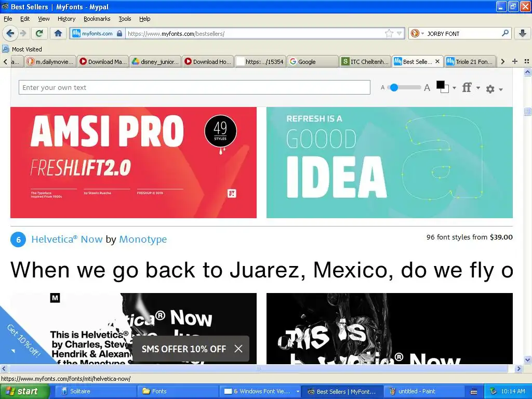Screen dimensions: 532x399
Task: Open the Fonts folder taskbar item
Action: coord(179,391)
